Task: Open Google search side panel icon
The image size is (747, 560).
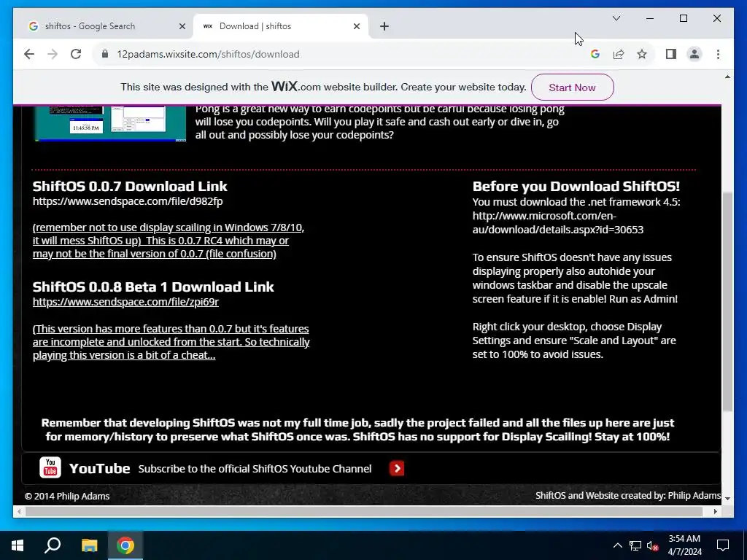Action: 595,54
